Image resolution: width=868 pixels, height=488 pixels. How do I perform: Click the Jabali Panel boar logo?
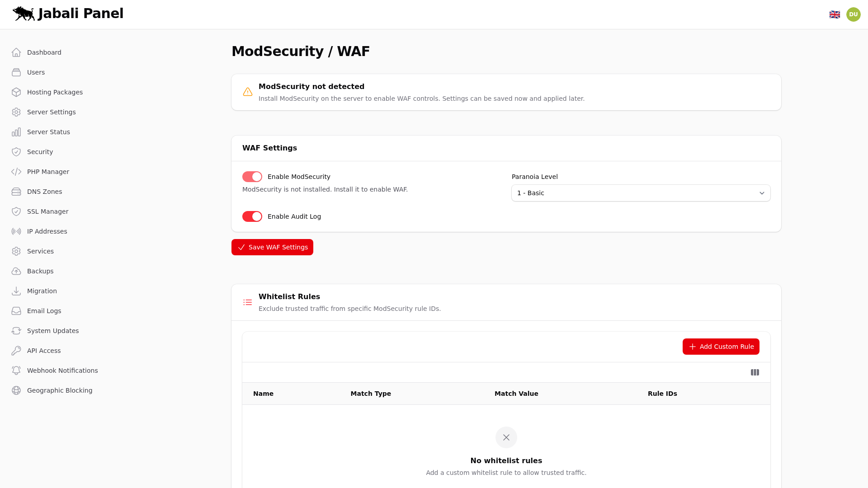24,14
